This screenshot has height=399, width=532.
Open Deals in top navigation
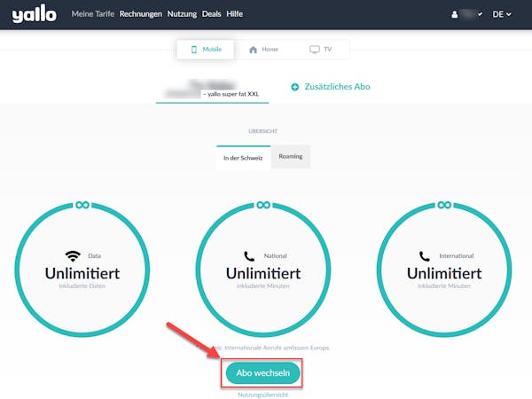tap(211, 14)
